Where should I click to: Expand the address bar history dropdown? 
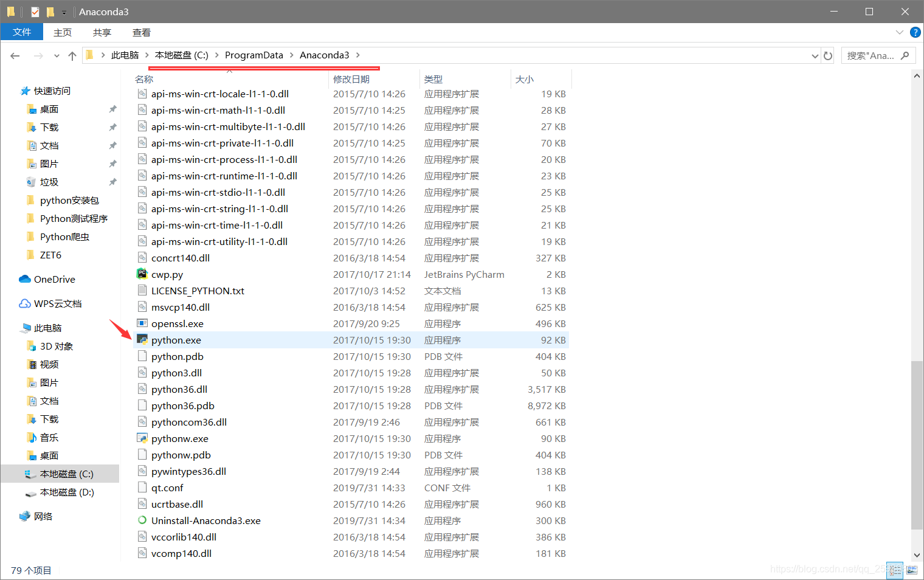(x=815, y=56)
